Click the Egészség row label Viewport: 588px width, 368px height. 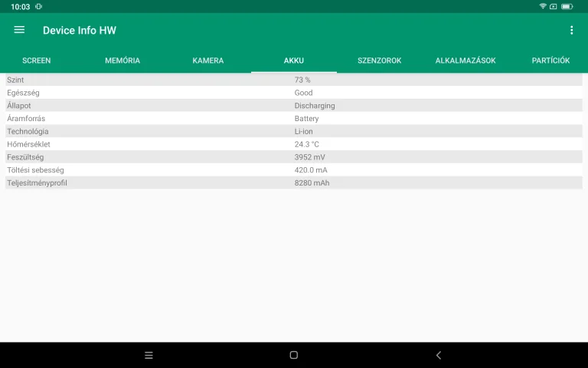tap(23, 93)
